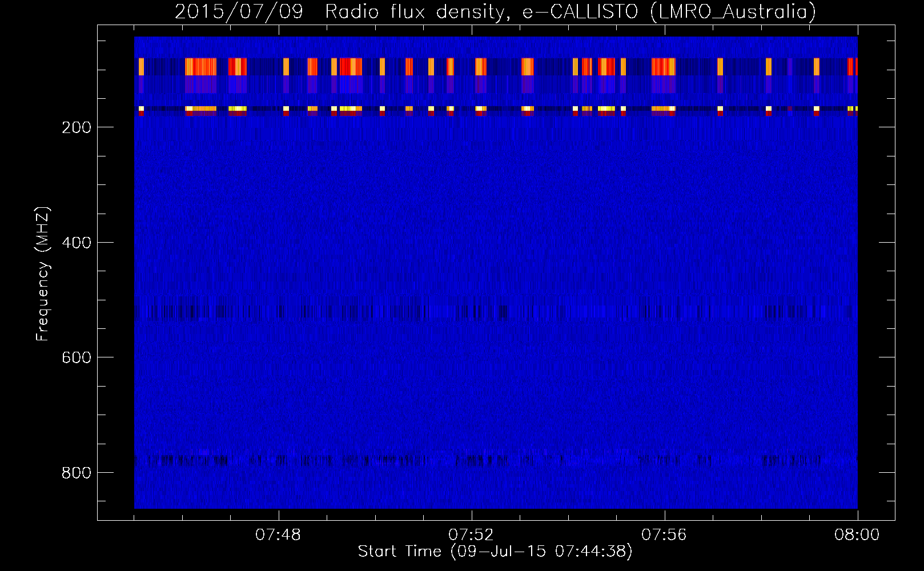Click the 200 frequency tick label

click(x=76, y=127)
